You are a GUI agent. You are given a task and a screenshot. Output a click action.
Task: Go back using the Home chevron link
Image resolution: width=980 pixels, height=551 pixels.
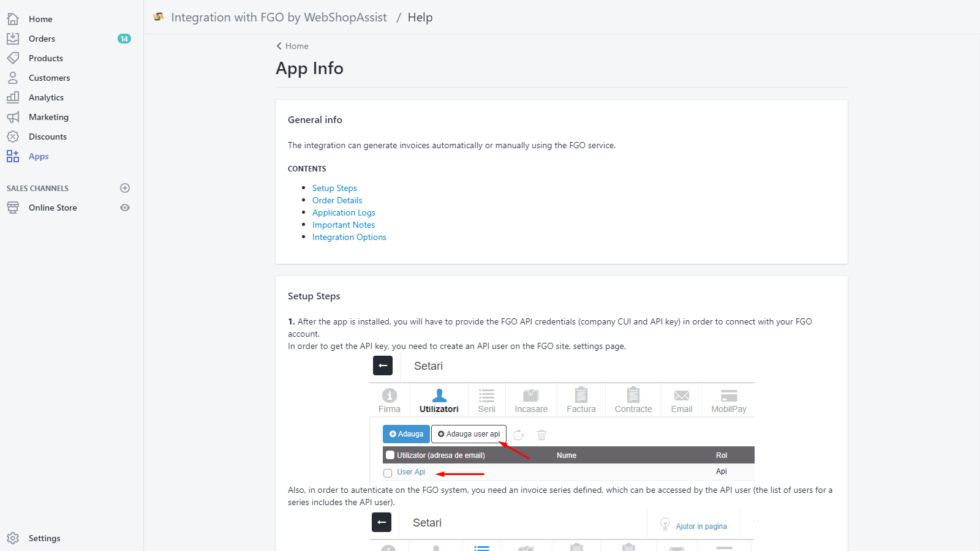click(292, 46)
